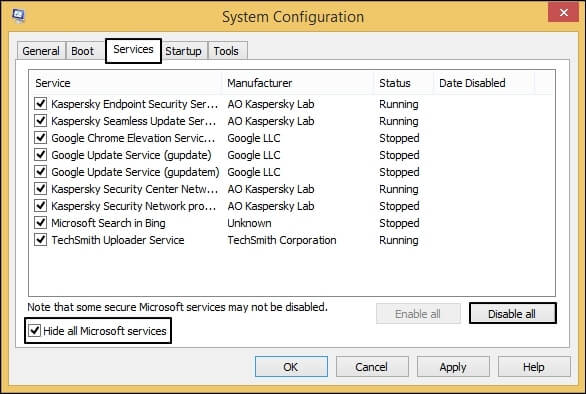Click the Disable all button
This screenshot has height=394, width=586.
click(x=512, y=314)
